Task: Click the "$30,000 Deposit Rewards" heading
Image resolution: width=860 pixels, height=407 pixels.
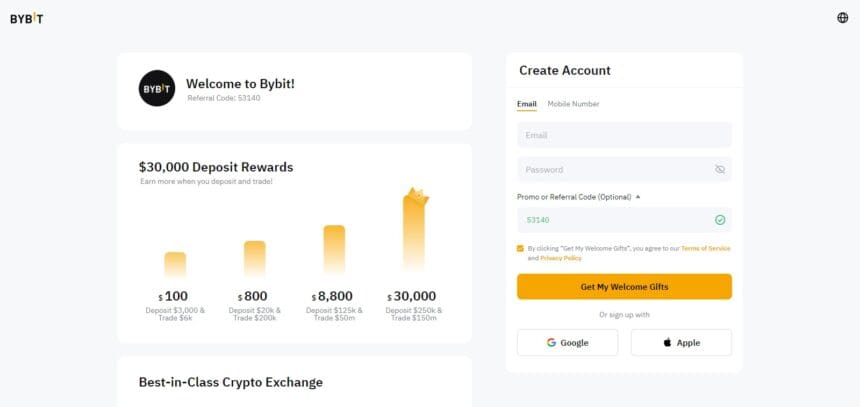Action: pyautogui.click(x=216, y=167)
